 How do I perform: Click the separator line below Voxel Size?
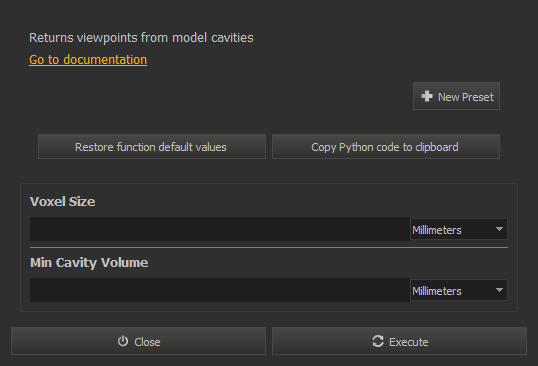pos(269,247)
